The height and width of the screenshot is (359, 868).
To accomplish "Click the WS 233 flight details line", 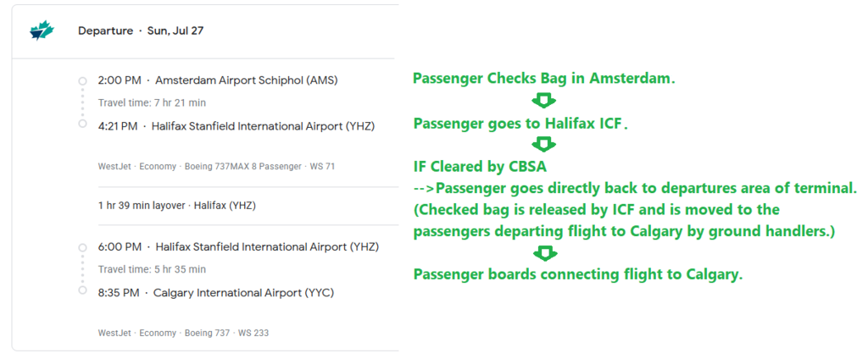I will pos(183,333).
